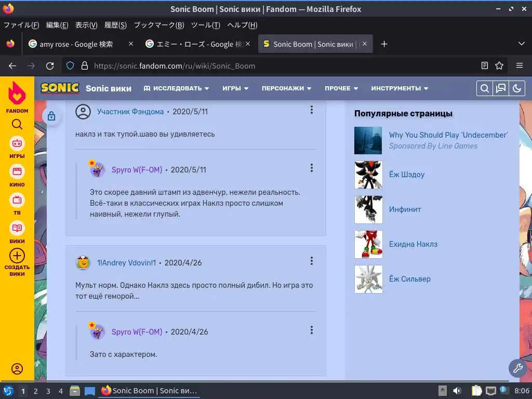Click the Sonic wiki logo
This screenshot has height=399, width=532.
click(x=60, y=88)
